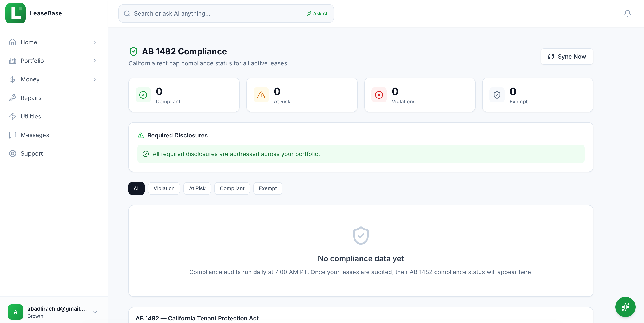The height and width of the screenshot is (323, 644).
Task: Click the abadlirachid@gmail account name
Action: [57, 308]
